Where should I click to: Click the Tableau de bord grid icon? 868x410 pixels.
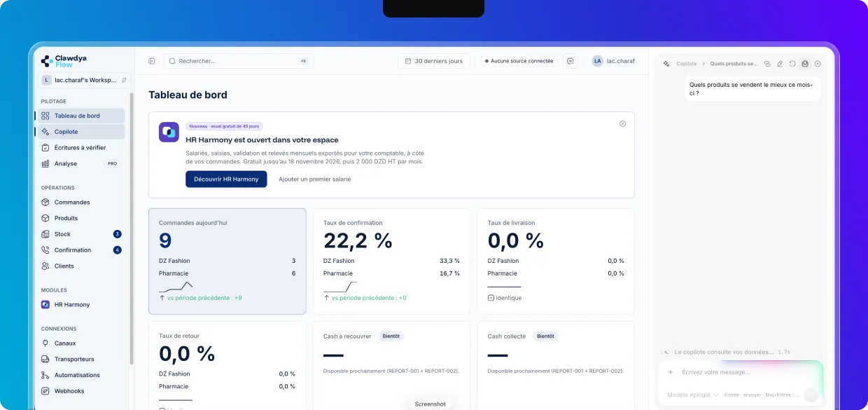(45, 116)
